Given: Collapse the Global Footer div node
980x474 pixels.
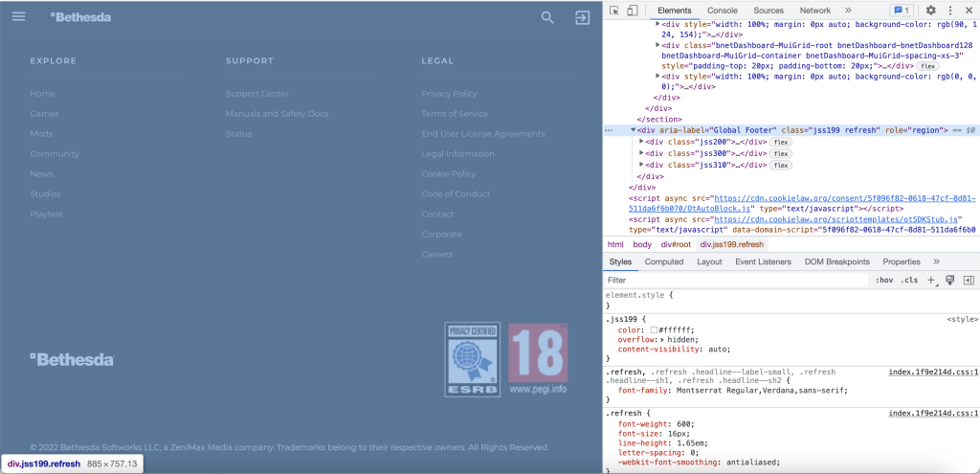Looking at the screenshot, I should pos(634,130).
